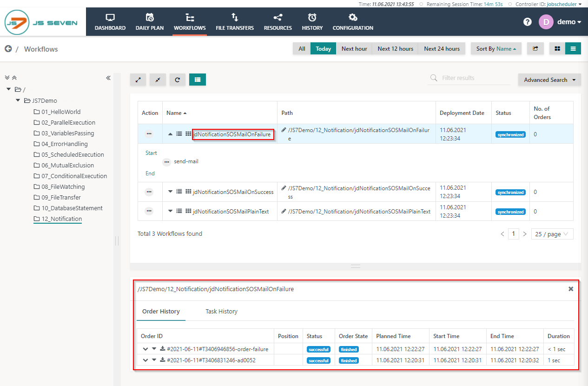Edit jdNotificationSOSMailOnFailure path pencil icon
588x386 pixels.
[x=284, y=130]
